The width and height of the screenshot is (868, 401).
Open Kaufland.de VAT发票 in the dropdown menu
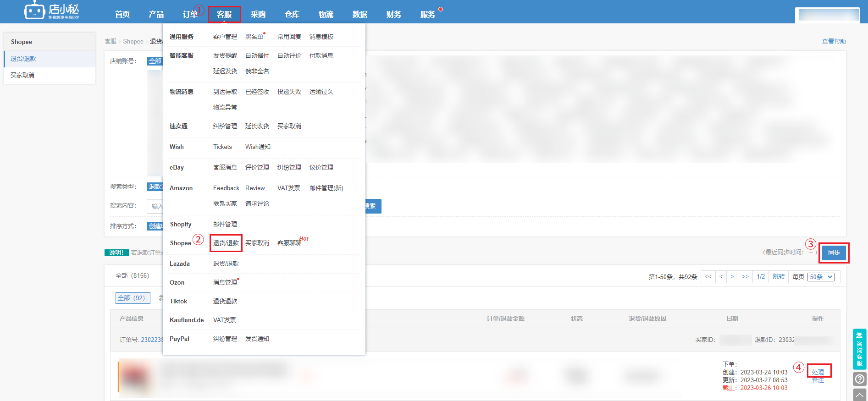click(x=225, y=320)
